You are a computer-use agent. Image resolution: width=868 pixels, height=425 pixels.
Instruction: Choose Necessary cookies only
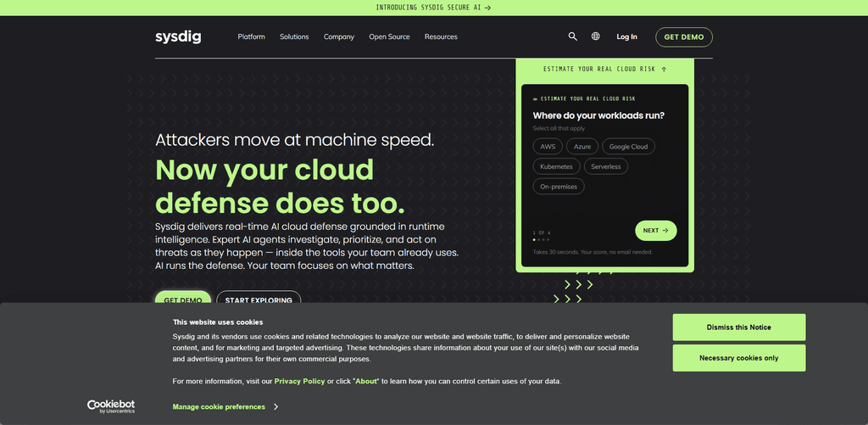pyautogui.click(x=739, y=358)
